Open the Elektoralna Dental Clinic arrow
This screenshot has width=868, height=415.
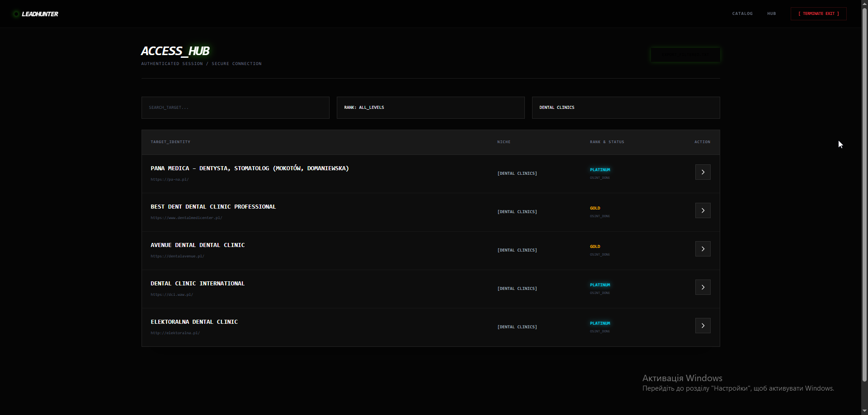coord(703,326)
